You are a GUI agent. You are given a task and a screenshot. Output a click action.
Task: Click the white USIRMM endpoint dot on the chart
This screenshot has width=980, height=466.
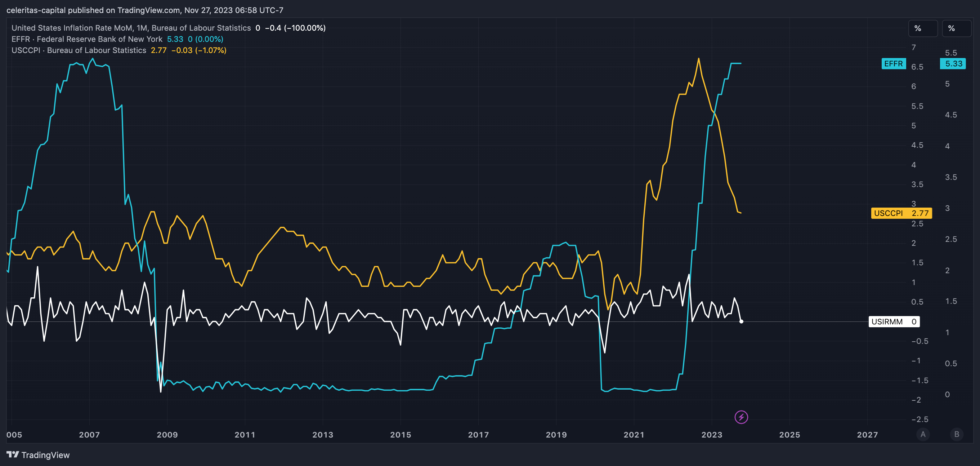pos(741,321)
